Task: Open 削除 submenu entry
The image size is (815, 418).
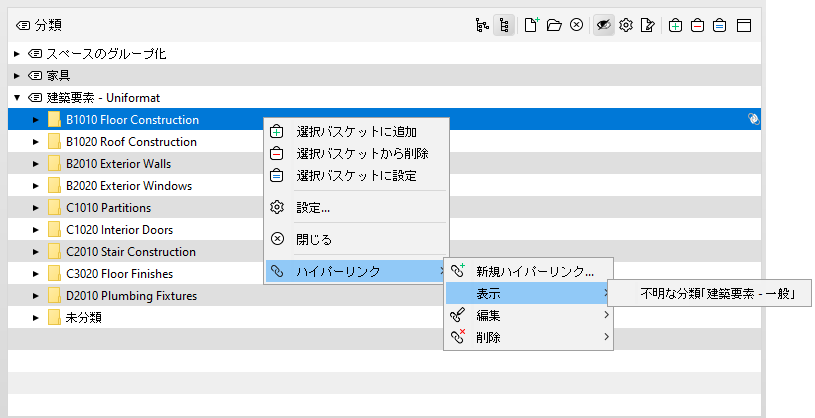Action: click(529, 337)
